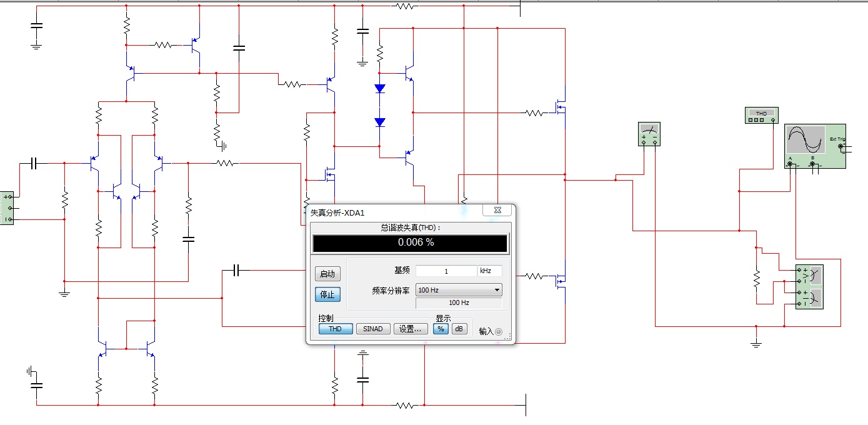Screen dimensions: 868x425
Task: Close the 失真分析-XDA1 dialog
Action: (497, 211)
